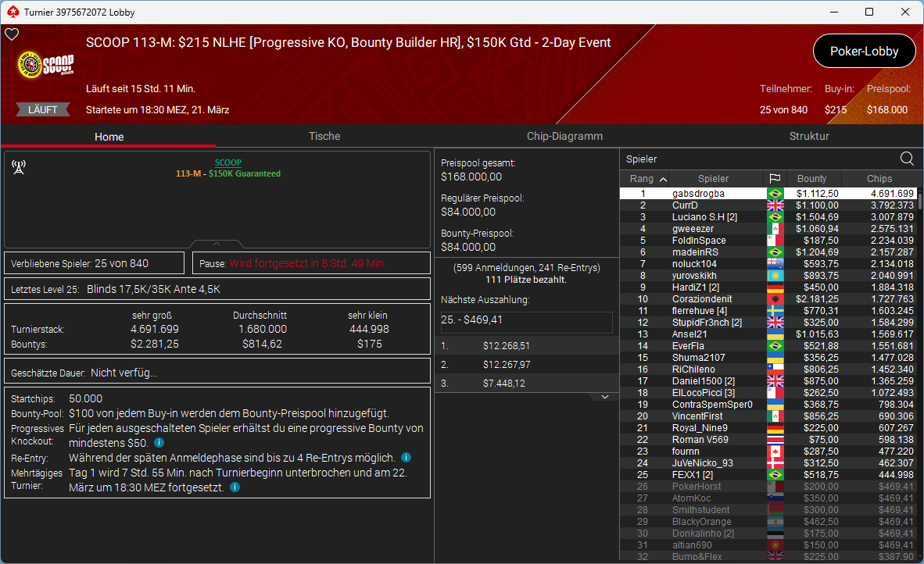The height and width of the screenshot is (564, 924).
Task: Select player Coraziondenit in the list
Action: (x=701, y=299)
